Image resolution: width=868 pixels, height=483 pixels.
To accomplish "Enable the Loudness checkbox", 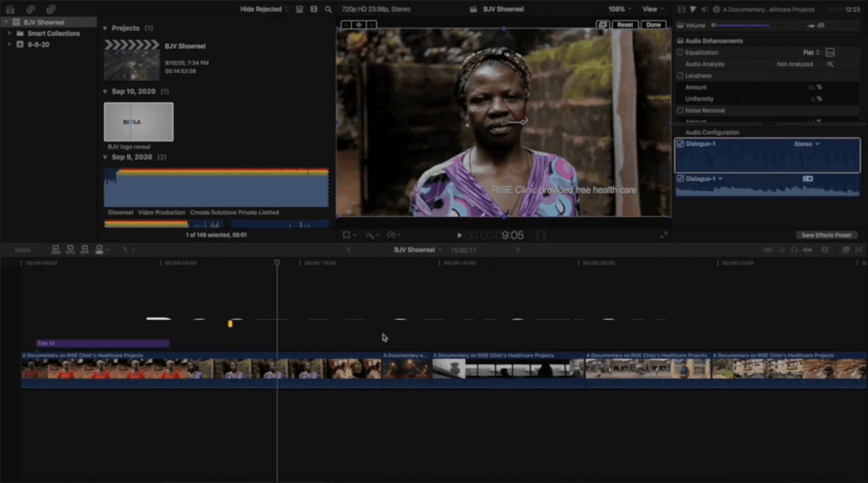I will click(680, 76).
